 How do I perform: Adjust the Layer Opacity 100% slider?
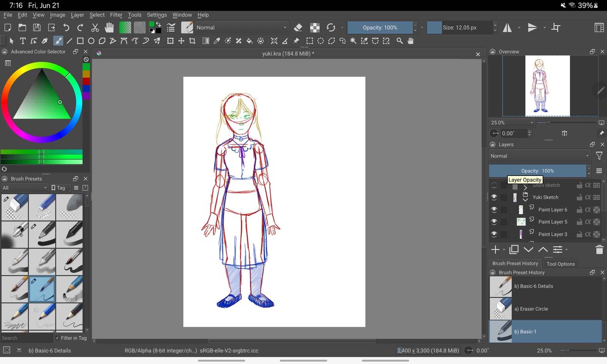point(537,171)
